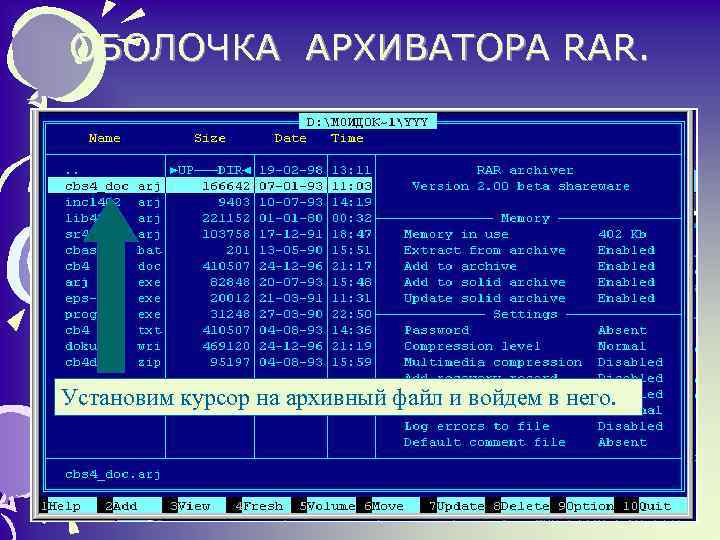Click time 13:11
The image size is (720, 540).
point(351,170)
